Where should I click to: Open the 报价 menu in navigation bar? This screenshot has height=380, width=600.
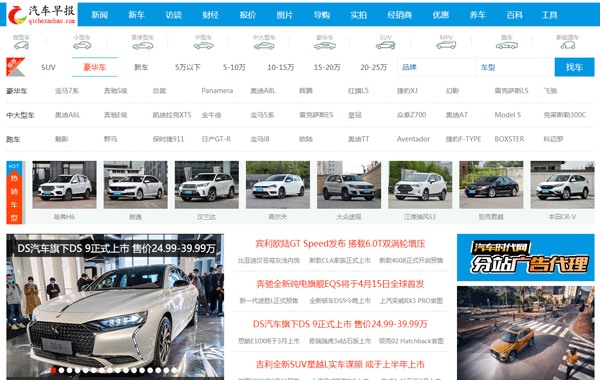click(x=248, y=15)
